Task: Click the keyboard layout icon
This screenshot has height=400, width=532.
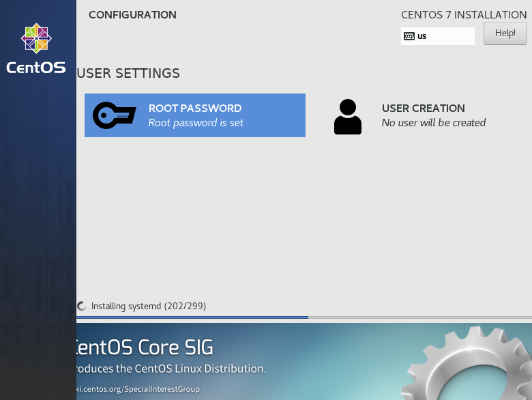Action: (409, 36)
